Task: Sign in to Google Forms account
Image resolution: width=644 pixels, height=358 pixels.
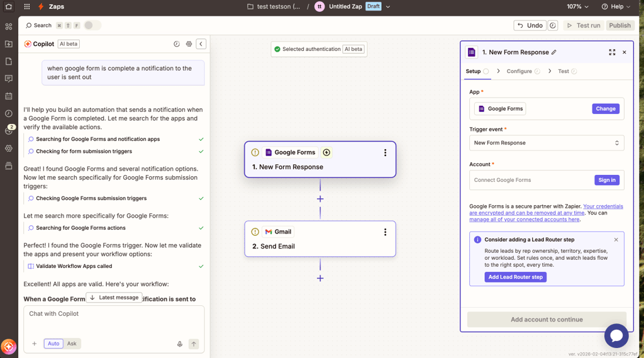Action: point(607,180)
